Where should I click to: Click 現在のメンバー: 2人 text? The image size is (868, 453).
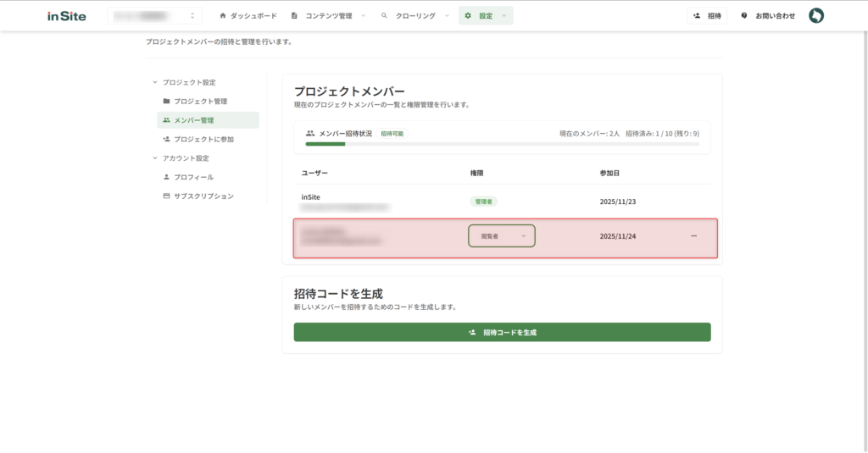(x=589, y=133)
